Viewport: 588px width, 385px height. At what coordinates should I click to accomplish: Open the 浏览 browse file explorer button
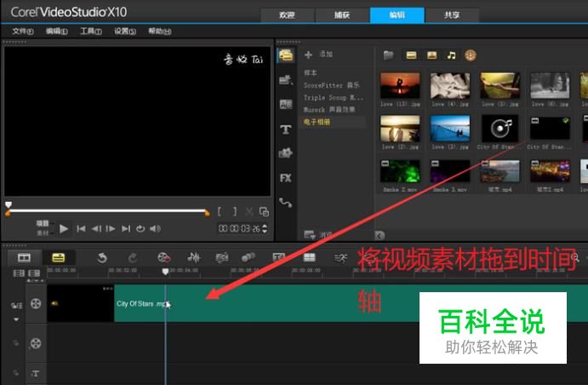click(x=318, y=235)
